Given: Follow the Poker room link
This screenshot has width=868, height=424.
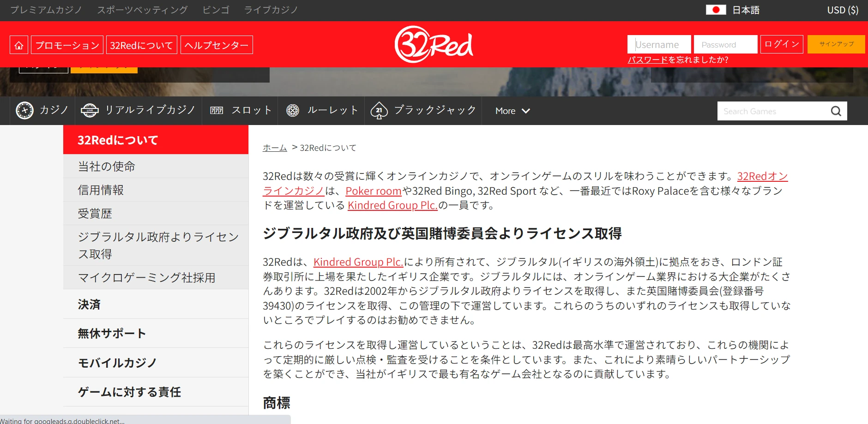Looking at the screenshot, I should (374, 191).
